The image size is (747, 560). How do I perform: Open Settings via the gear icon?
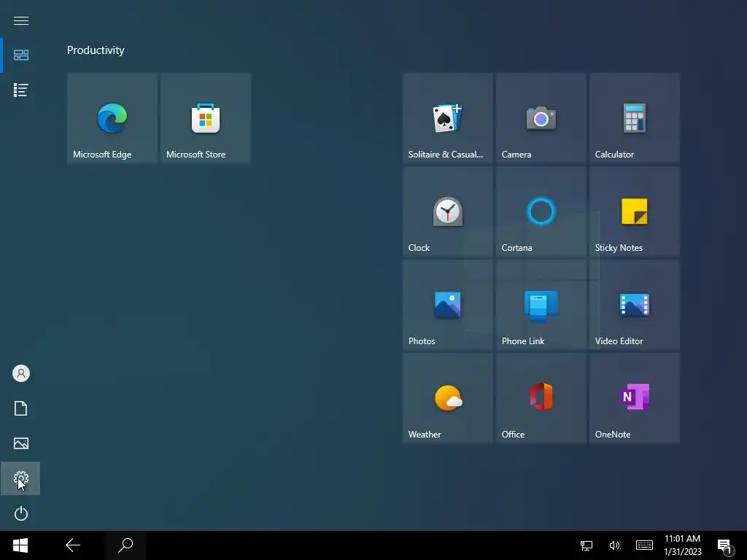coord(21,478)
